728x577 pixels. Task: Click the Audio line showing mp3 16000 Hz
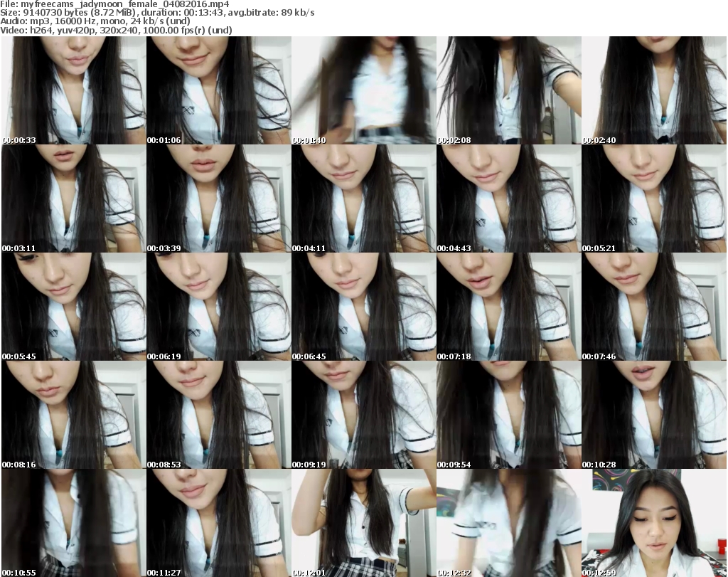tap(95, 21)
